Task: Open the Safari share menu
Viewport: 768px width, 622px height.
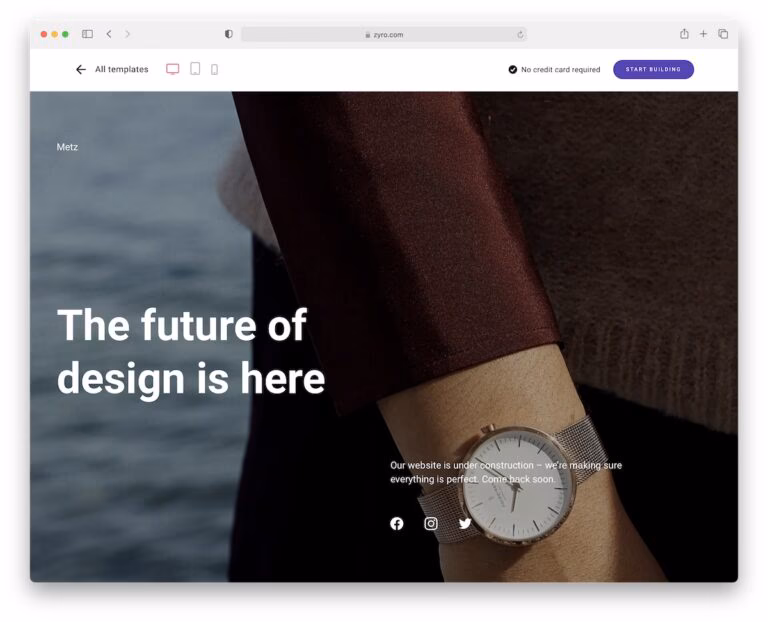Action: [684, 33]
